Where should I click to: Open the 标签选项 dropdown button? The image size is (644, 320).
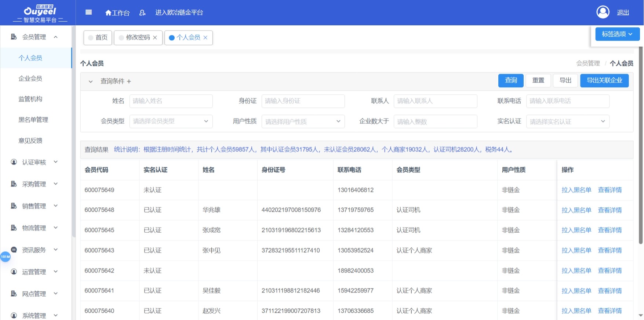point(618,34)
